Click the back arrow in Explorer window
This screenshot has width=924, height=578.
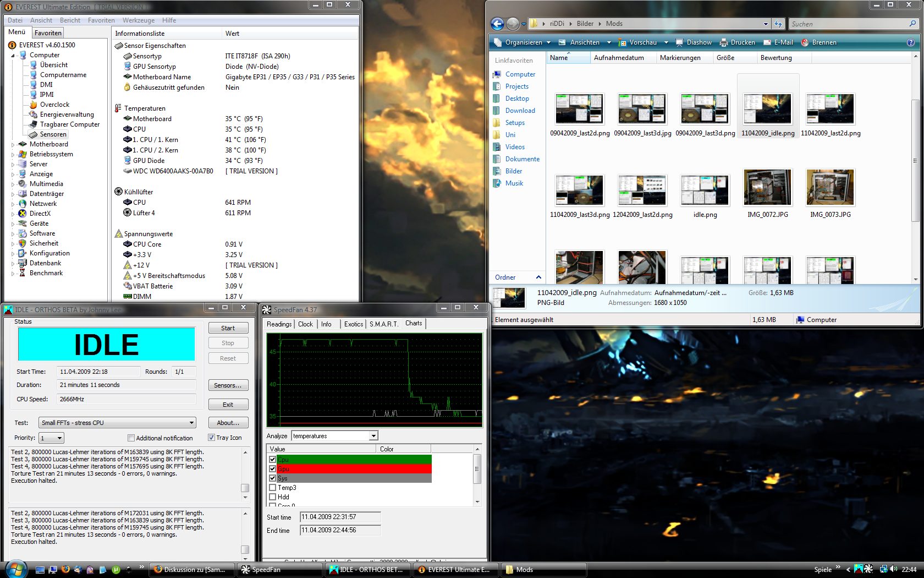click(497, 24)
